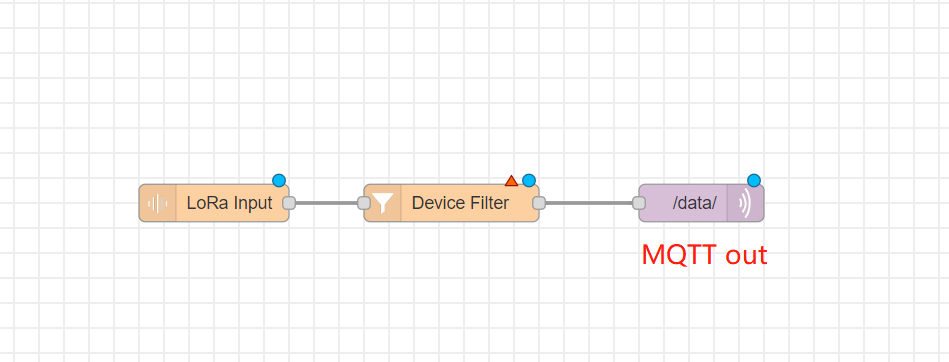
Task: Click orange warning triangle on Device Filter
Action: coord(511,180)
